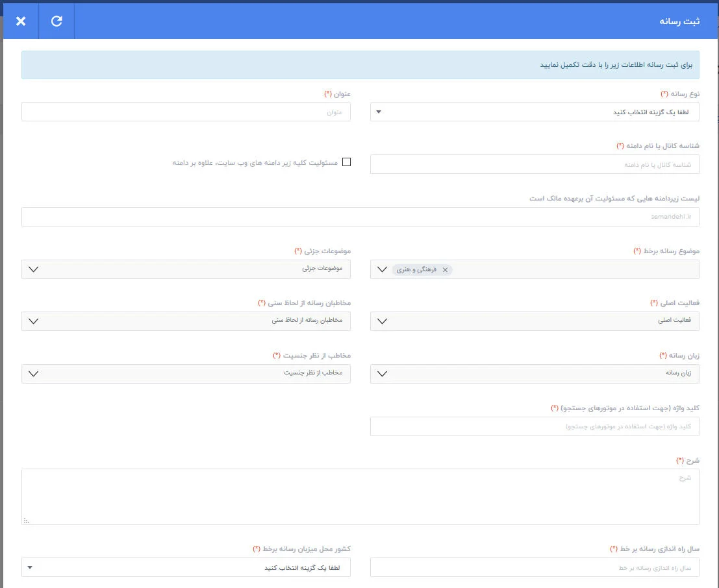This screenshot has height=588, width=719.
Task: Click the blue info notice banner
Action: pos(360,65)
